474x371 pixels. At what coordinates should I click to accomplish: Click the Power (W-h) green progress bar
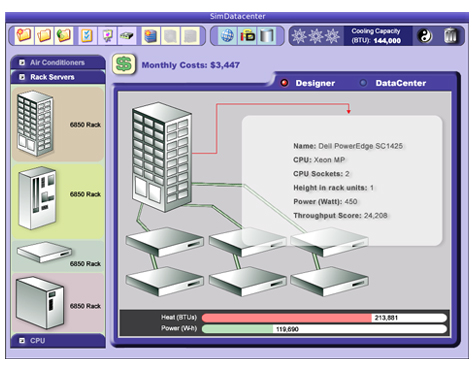point(324,329)
